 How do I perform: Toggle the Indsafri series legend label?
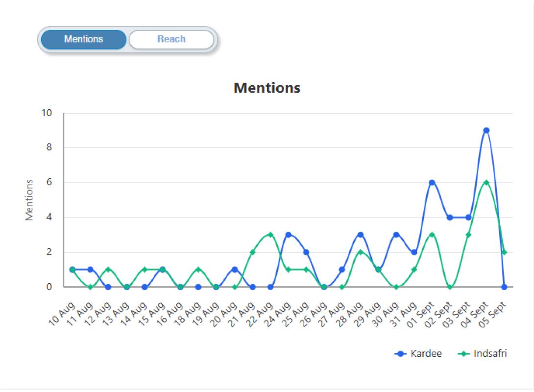[490, 354]
